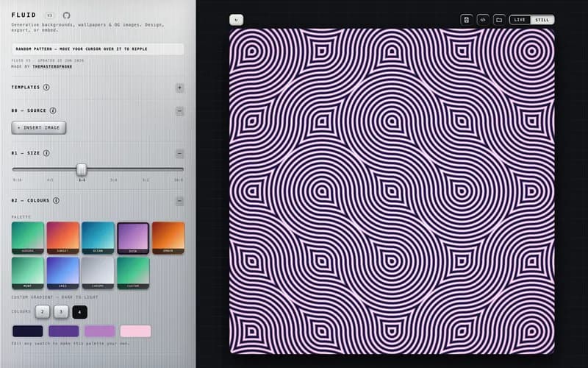
Task: Click the 9:16 mark on size slider
Action: pos(18,180)
